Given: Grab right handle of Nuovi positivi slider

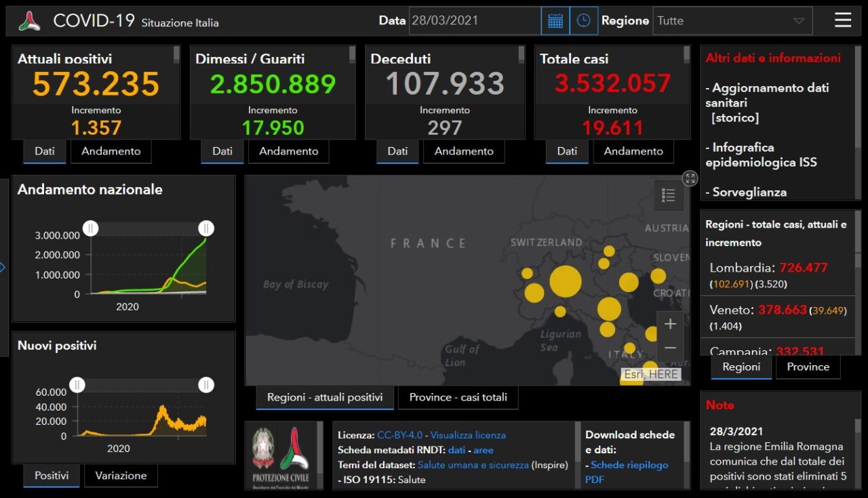Looking at the screenshot, I should (x=206, y=385).
